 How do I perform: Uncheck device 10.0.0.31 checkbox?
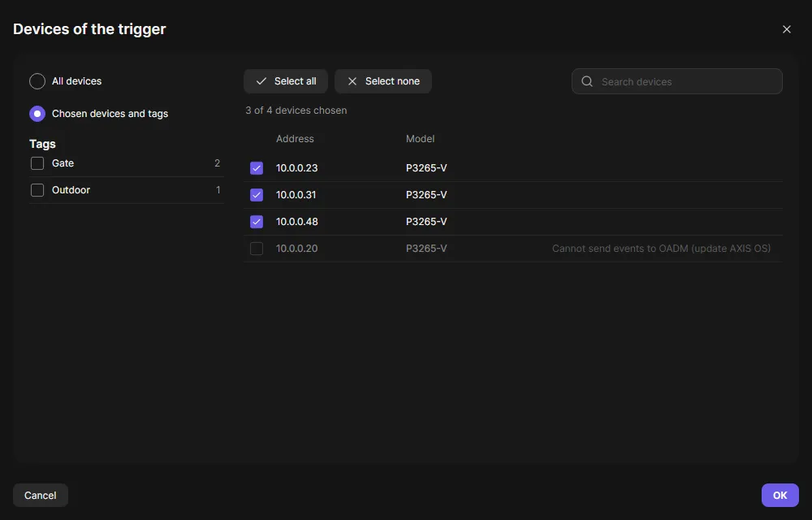tap(257, 195)
